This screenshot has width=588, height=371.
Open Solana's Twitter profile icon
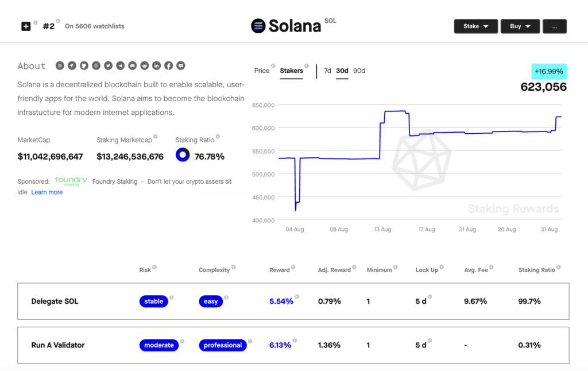click(x=108, y=65)
